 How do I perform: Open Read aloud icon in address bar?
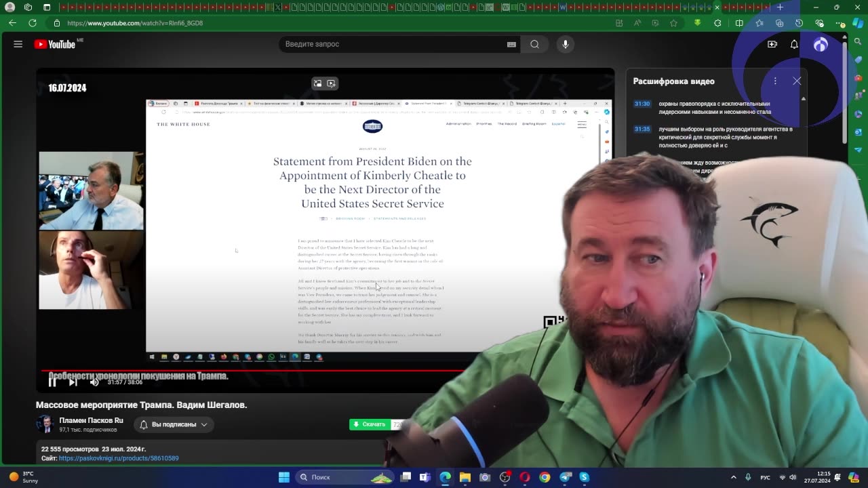[637, 23]
